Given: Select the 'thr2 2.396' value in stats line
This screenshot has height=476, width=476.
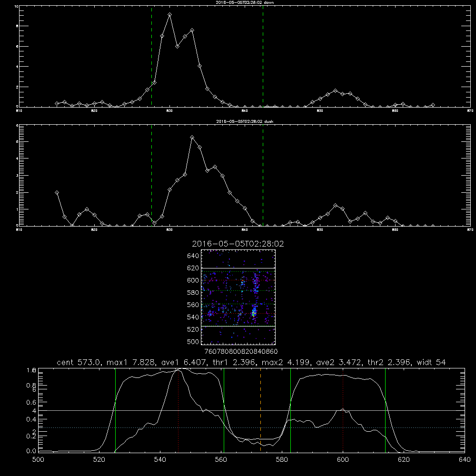Looking at the screenshot, I should [x=389, y=362].
